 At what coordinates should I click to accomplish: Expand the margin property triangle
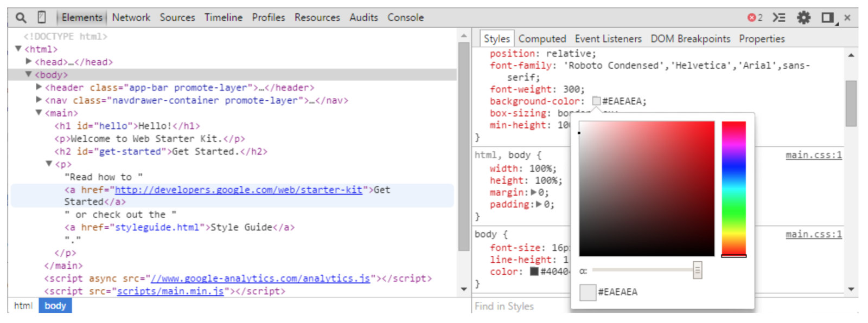[x=534, y=192]
